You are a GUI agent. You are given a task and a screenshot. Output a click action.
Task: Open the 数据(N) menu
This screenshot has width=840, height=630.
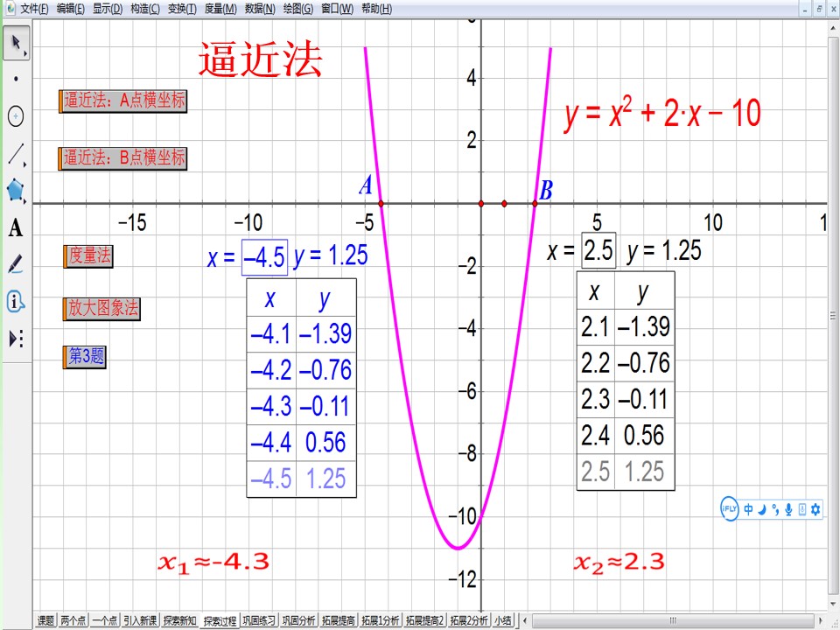[260, 9]
